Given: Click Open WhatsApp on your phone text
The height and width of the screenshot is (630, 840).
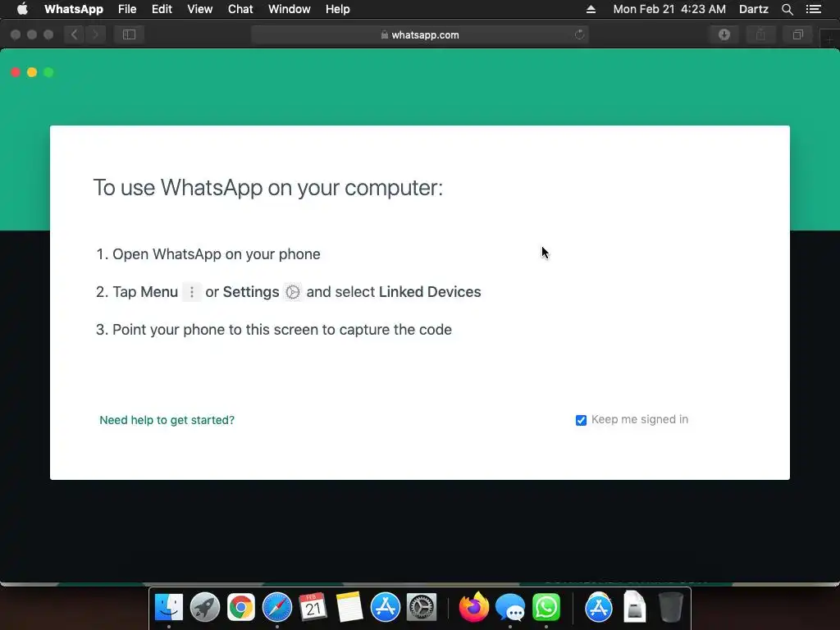Looking at the screenshot, I should [x=217, y=254].
